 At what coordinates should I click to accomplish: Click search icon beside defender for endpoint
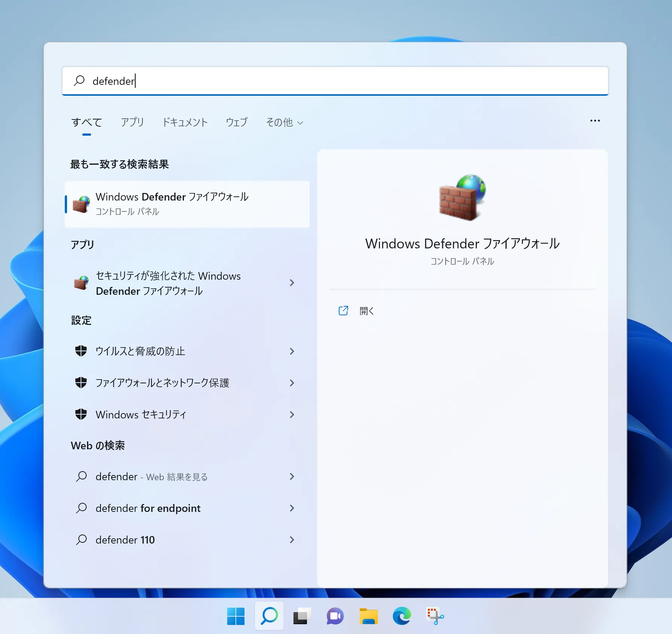tap(81, 508)
